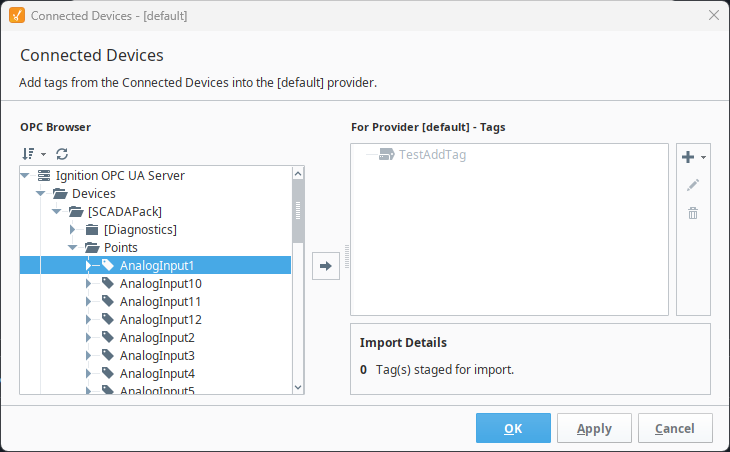Collapse the Devices folder
Image resolution: width=730 pixels, height=452 pixels.
click(41, 193)
